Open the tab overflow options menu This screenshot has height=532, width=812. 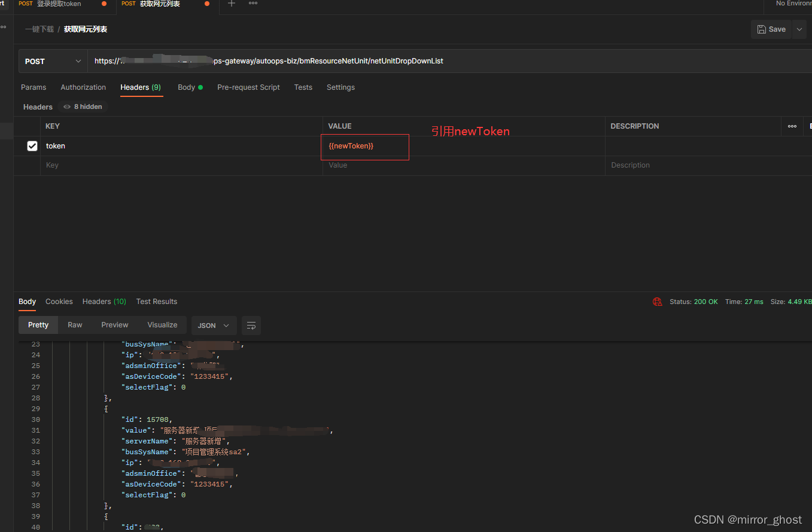(x=253, y=4)
